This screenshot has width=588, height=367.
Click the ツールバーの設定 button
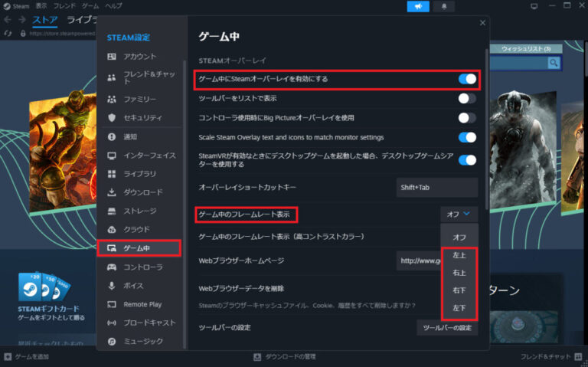click(x=447, y=328)
